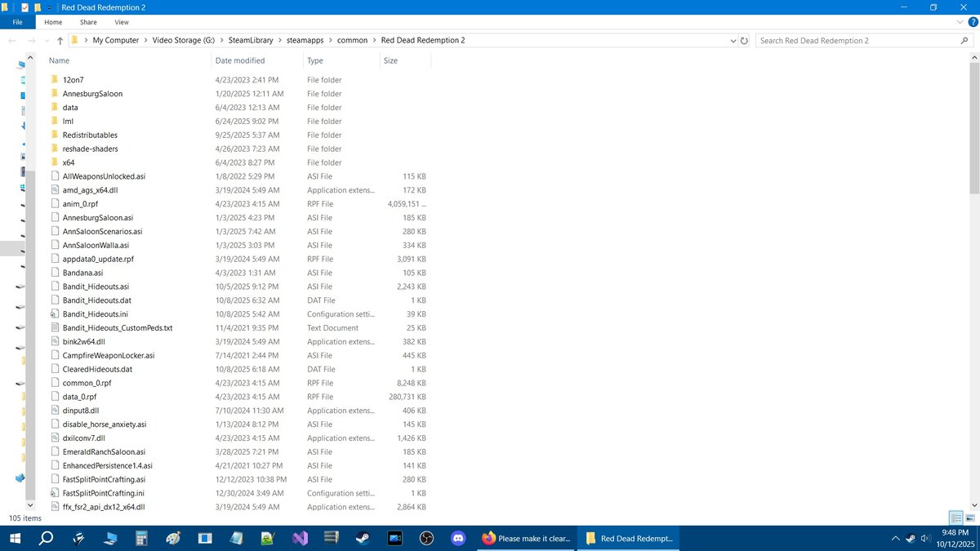The image size is (980, 551).
Task: Open Discord from the taskbar
Action: (457, 539)
